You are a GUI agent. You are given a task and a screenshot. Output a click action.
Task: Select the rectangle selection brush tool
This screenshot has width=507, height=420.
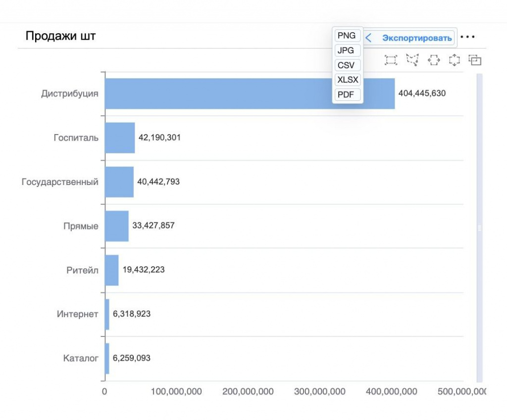point(391,60)
